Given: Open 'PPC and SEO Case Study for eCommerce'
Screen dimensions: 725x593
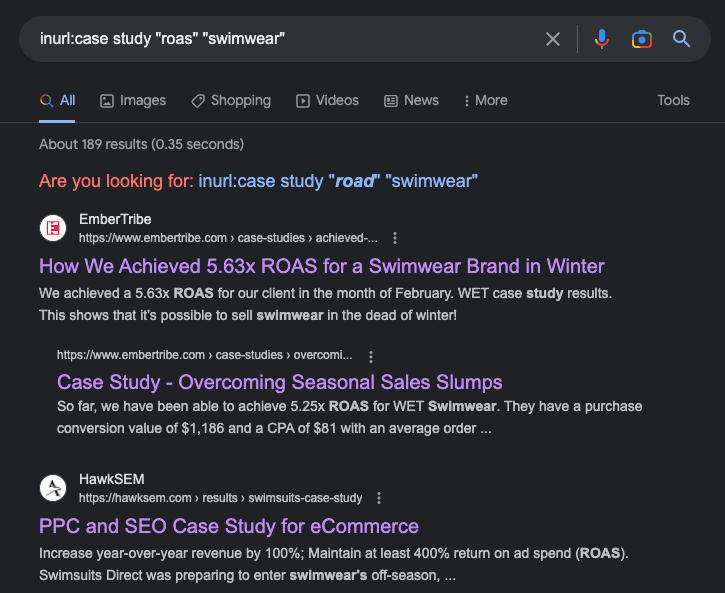Looking at the screenshot, I should click(x=229, y=526).
